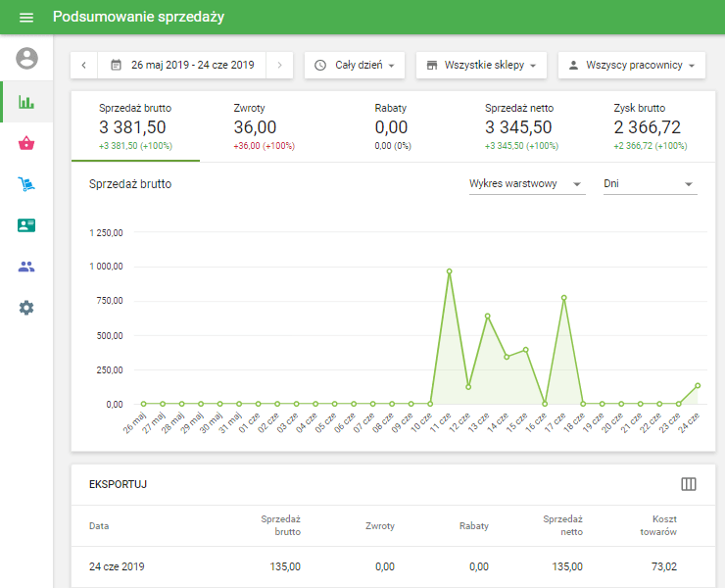Screen dimensions: 725x588
Task: Open the hamburger navigation menu
Action: (x=26, y=18)
